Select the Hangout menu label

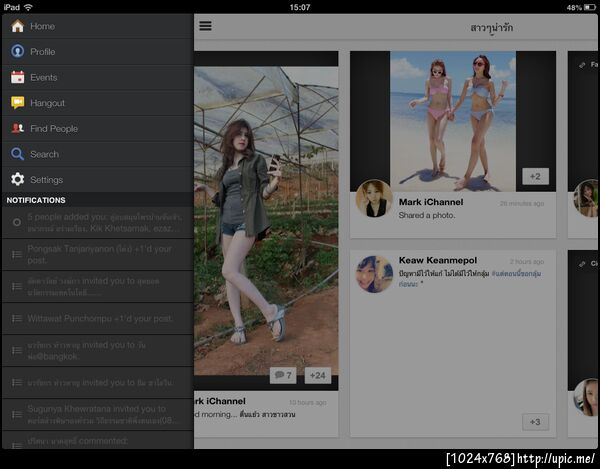click(x=47, y=103)
